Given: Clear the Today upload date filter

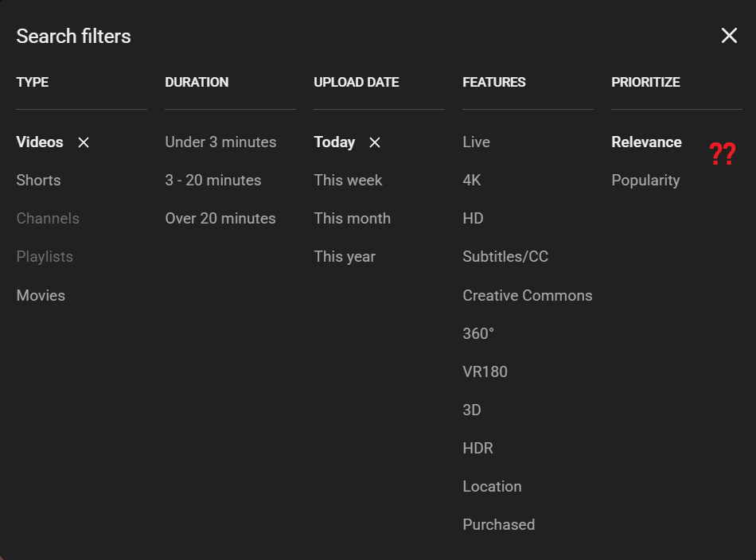Looking at the screenshot, I should coord(375,142).
